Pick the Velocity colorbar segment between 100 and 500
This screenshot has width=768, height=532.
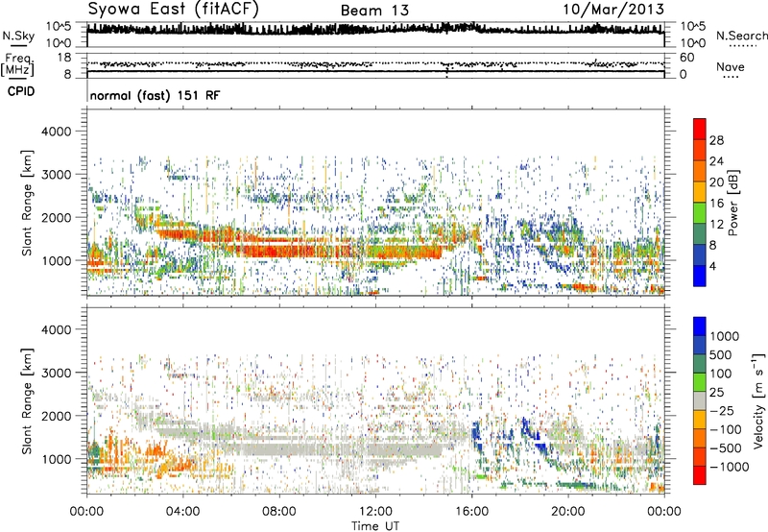(700, 364)
